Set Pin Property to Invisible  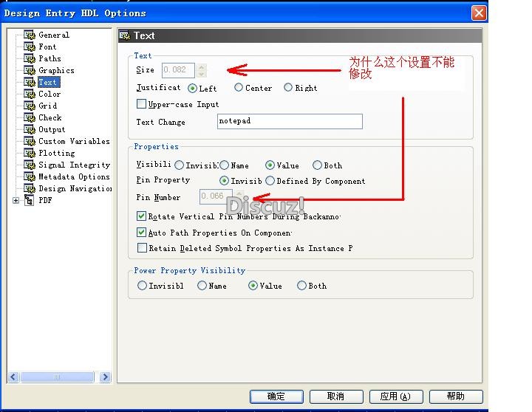click(224, 181)
